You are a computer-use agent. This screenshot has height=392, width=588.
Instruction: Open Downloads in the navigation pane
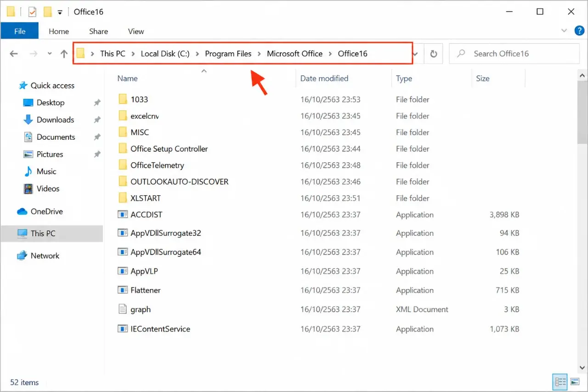[x=55, y=120]
